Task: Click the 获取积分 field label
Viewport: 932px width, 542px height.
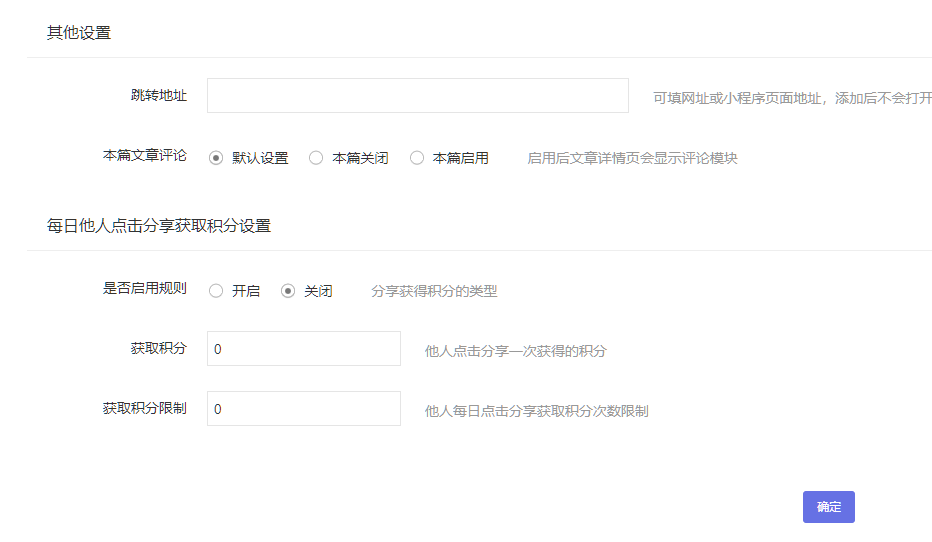Action: coord(159,349)
